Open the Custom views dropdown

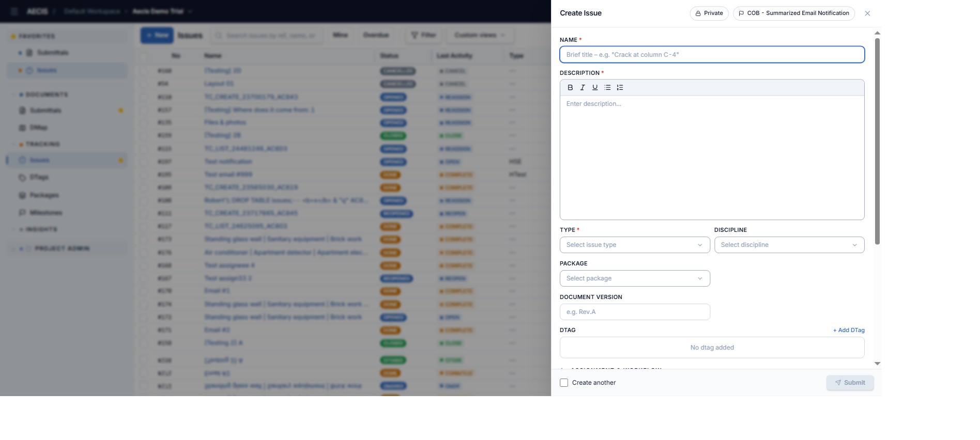[x=480, y=35]
